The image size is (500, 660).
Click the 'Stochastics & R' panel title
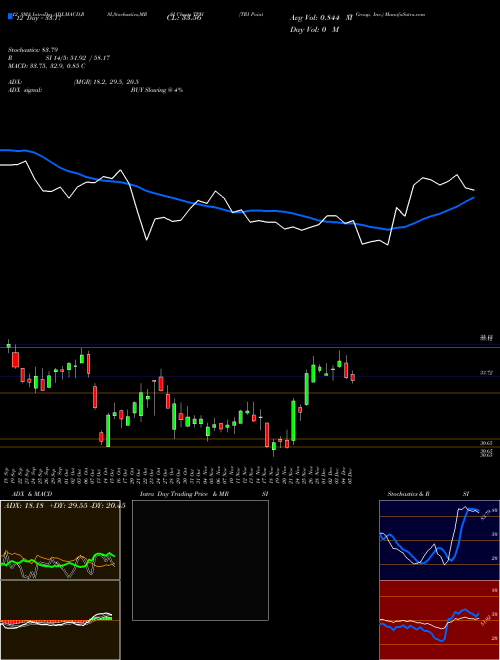(x=408, y=494)
